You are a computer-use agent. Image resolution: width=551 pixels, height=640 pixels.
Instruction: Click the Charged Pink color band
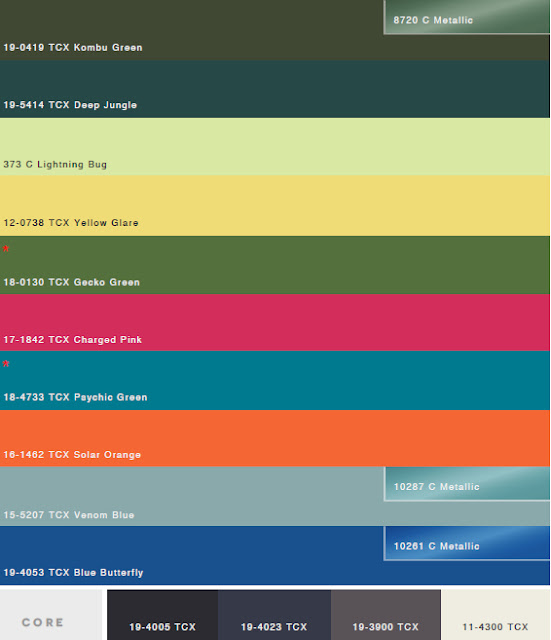click(x=275, y=322)
